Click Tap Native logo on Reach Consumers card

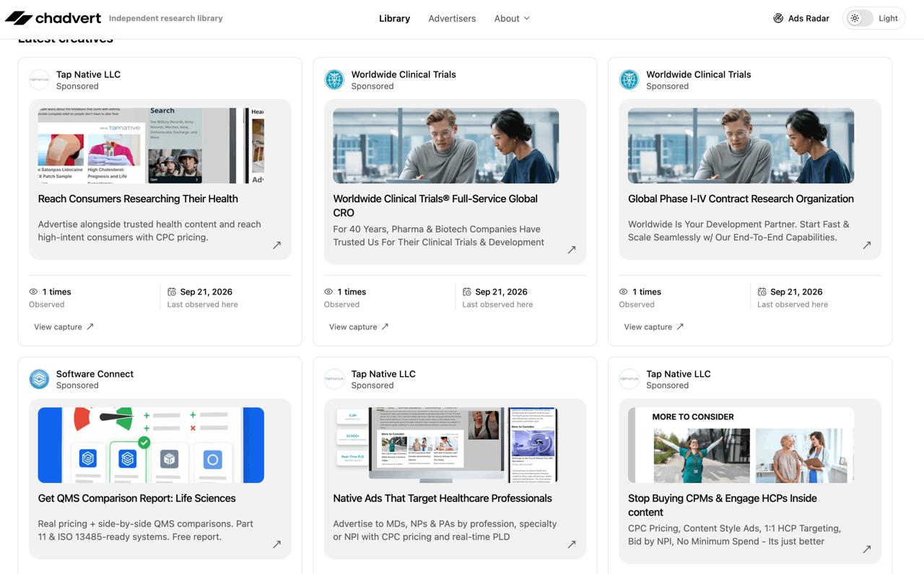click(x=39, y=79)
